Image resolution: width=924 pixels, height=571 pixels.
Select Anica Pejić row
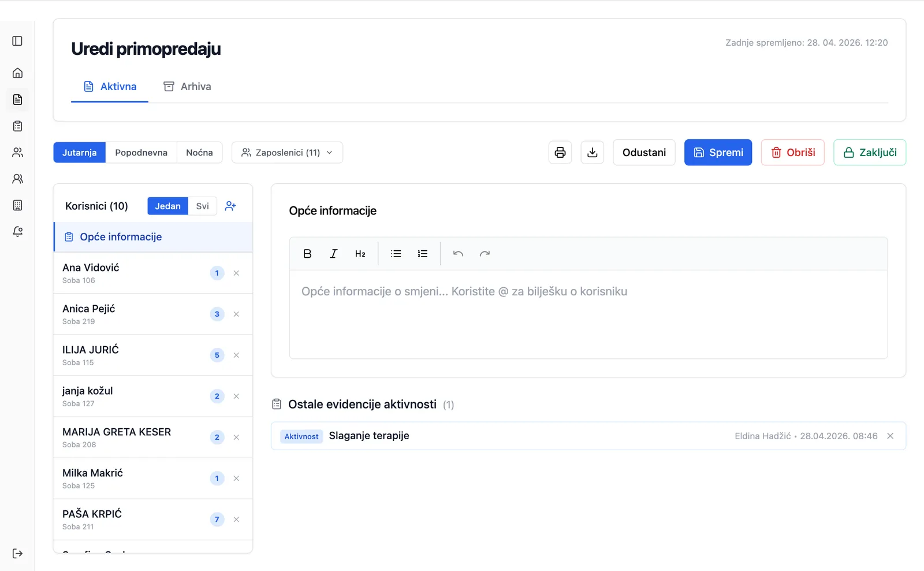tap(153, 314)
